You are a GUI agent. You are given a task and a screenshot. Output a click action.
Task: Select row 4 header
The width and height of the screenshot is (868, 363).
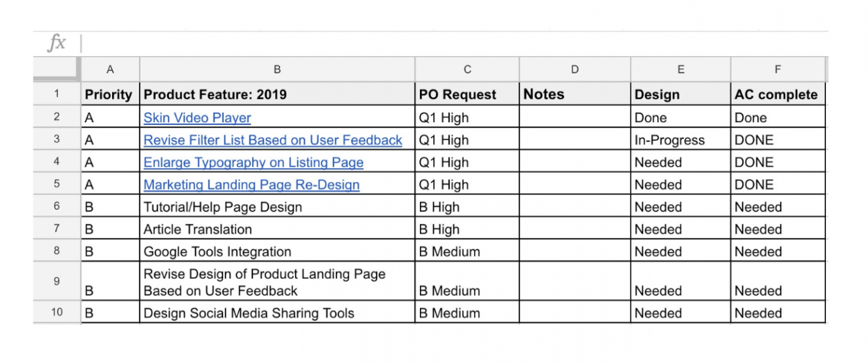(x=57, y=161)
